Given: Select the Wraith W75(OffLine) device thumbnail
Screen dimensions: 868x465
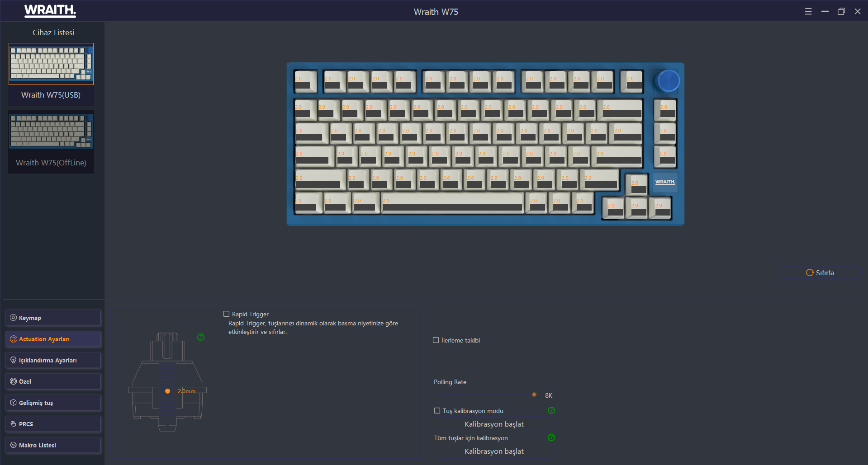Looking at the screenshot, I should click(51, 131).
